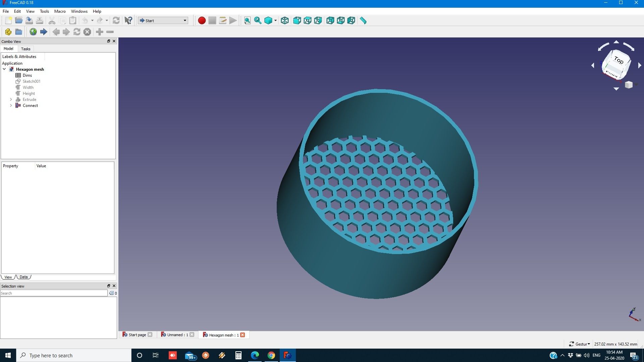Open the Start workbench selector dropdown

tap(184, 20)
